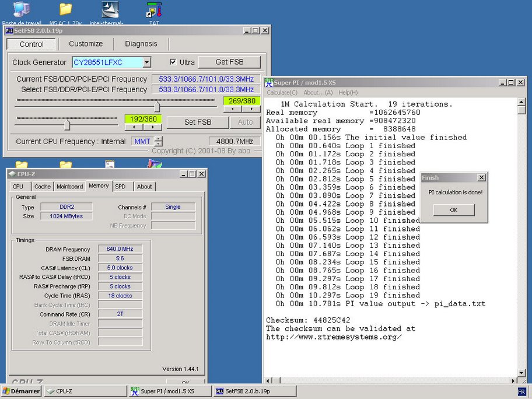
Task: Switch to CPU-Z in the taskbar
Action: tap(86, 391)
